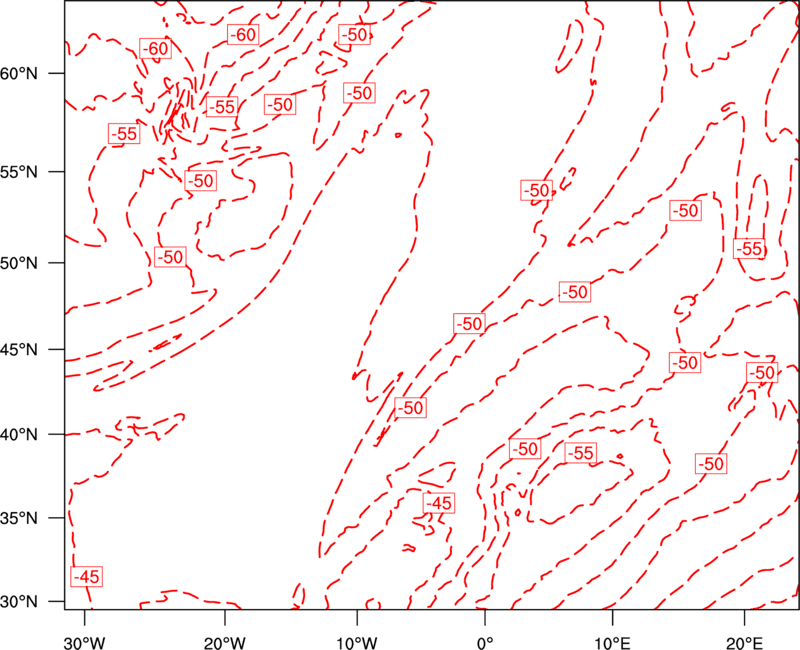
Task: Select the 20°W longitude axis label
Action: (225, 643)
